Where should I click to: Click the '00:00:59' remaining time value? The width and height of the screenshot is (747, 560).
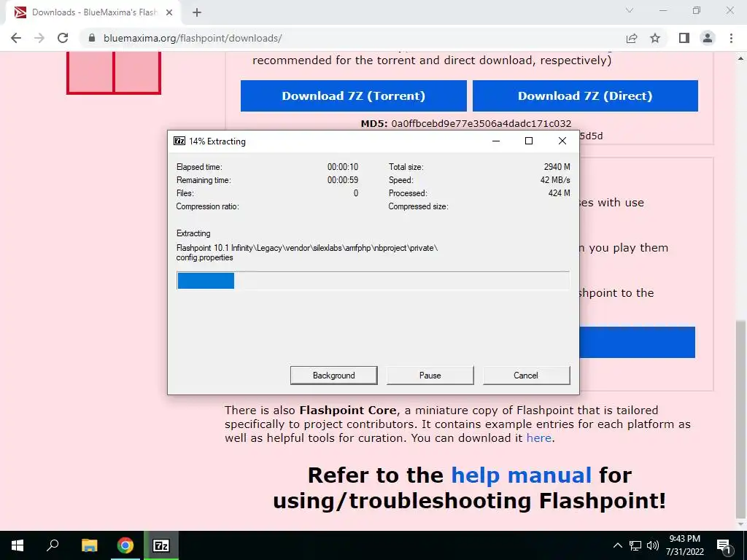tap(343, 180)
